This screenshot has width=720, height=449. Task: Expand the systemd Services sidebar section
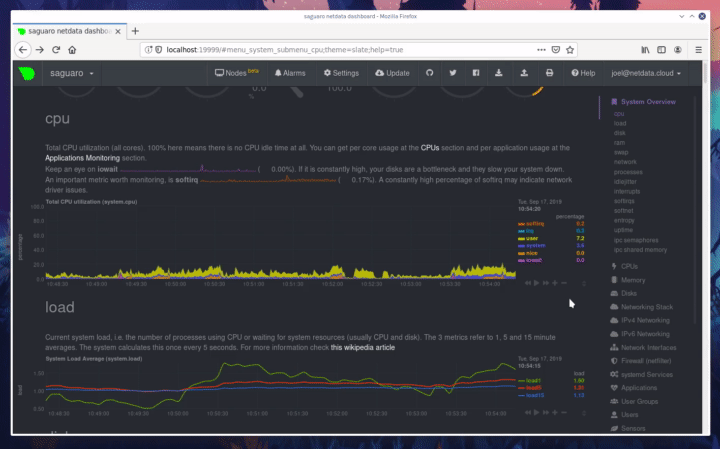[642, 375]
